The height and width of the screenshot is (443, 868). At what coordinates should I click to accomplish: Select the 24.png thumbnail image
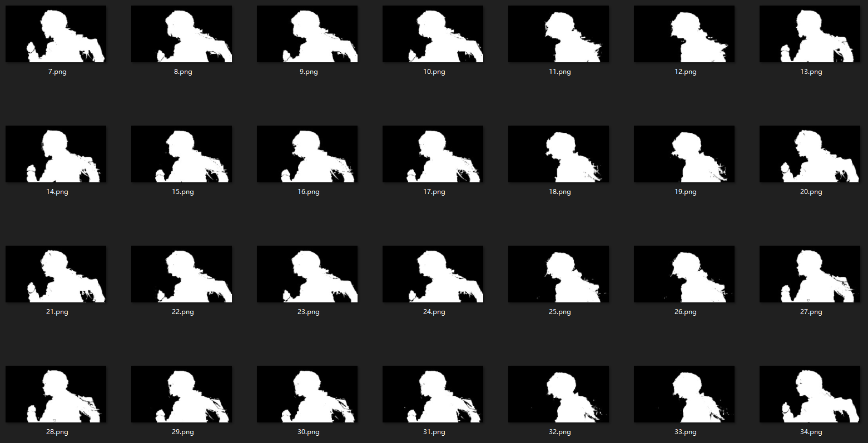pos(433,274)
